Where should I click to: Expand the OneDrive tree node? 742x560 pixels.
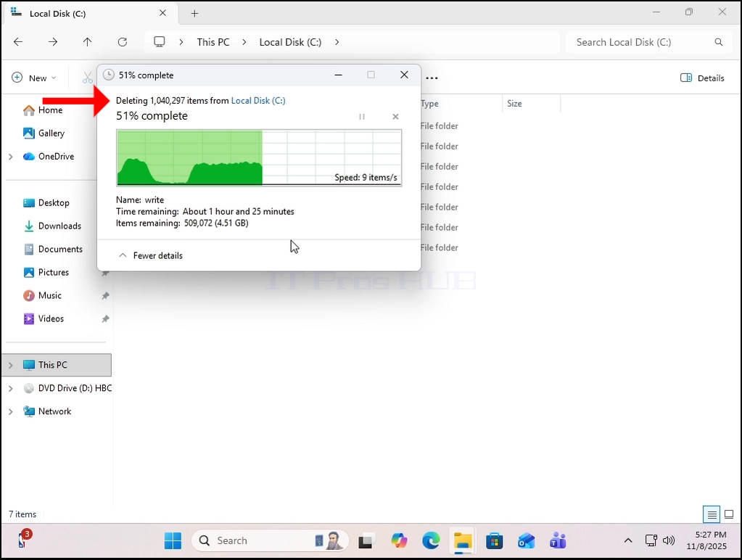click(10, 156)
